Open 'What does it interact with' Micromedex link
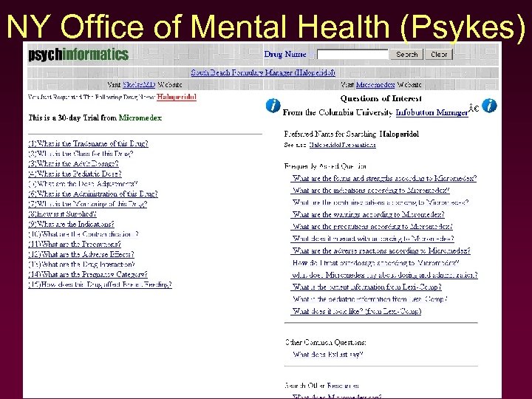 click(373, 239)
